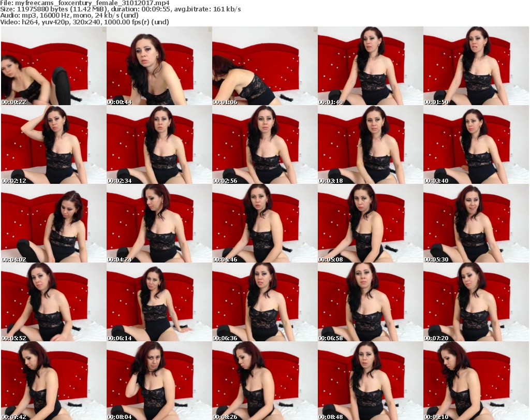Select the thumbnail frame stamped 00:00:44

tap(159, 66)
